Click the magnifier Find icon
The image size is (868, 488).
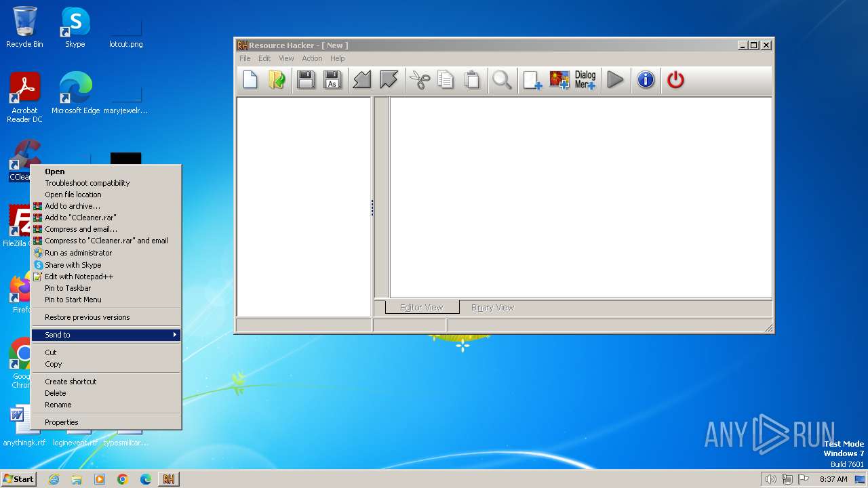coord(502,80)
